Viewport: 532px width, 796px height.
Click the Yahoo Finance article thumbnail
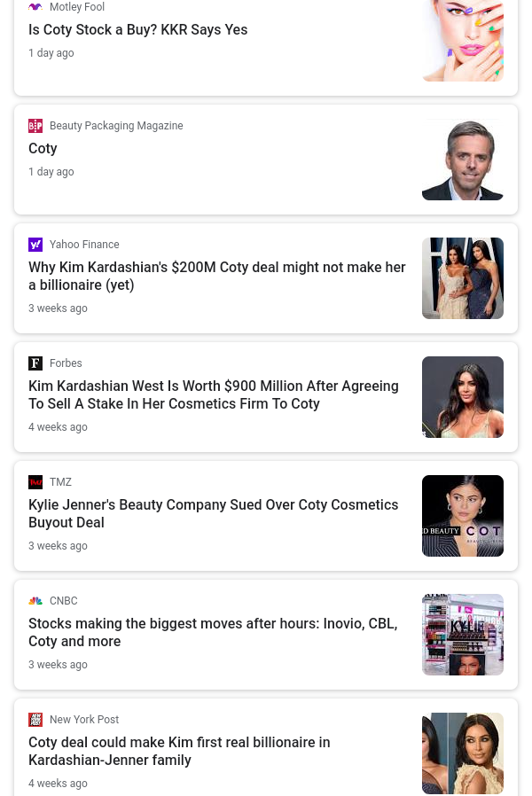tap(463, 278)
